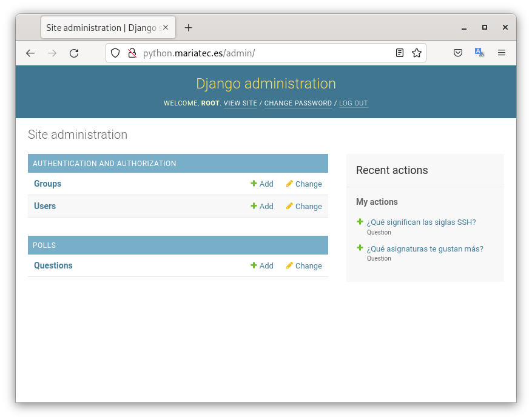Add a new Group

262,184
